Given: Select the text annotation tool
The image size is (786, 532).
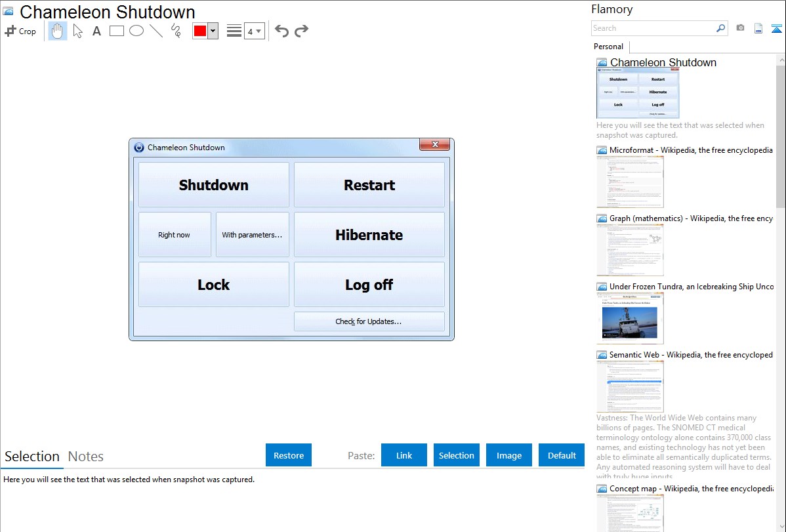Looking at the screenshot, I should [x=96, y=31].
